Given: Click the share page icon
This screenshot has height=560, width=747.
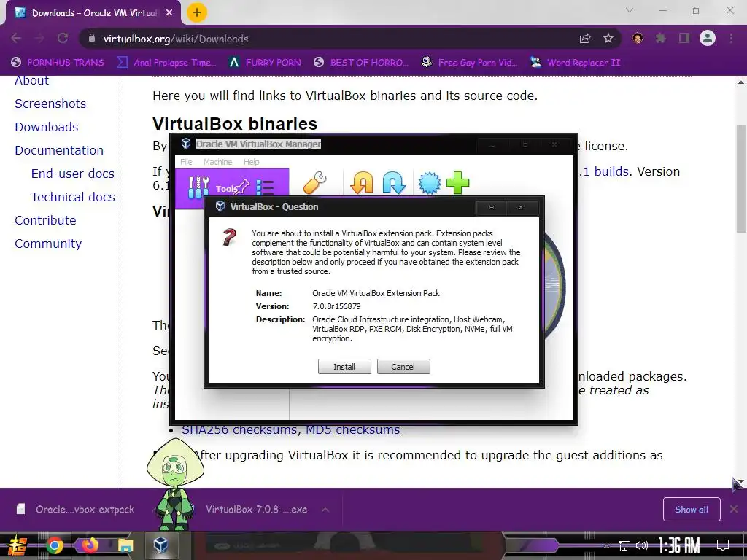Looking at the screenshot, I should point(585,39).
